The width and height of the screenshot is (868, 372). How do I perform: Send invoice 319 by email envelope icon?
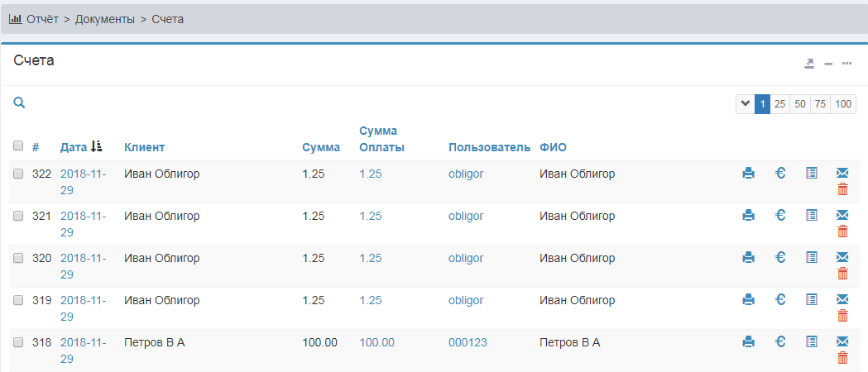tap(842, 299)
